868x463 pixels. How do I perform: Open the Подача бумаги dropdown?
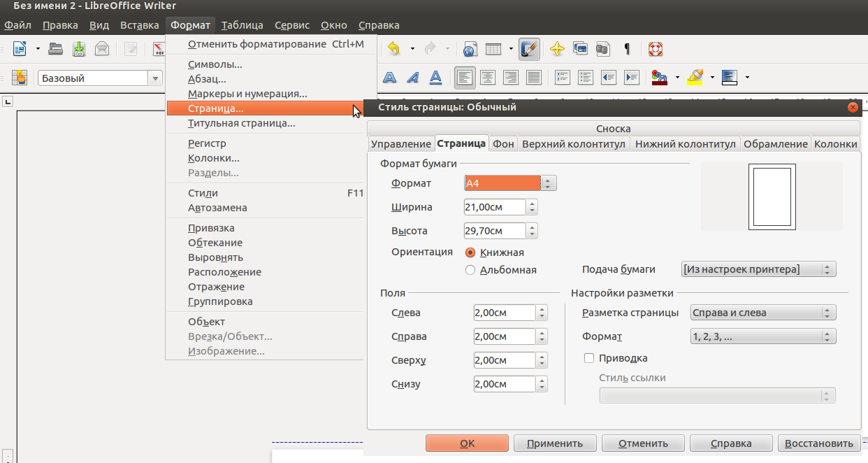coord(758,269)
